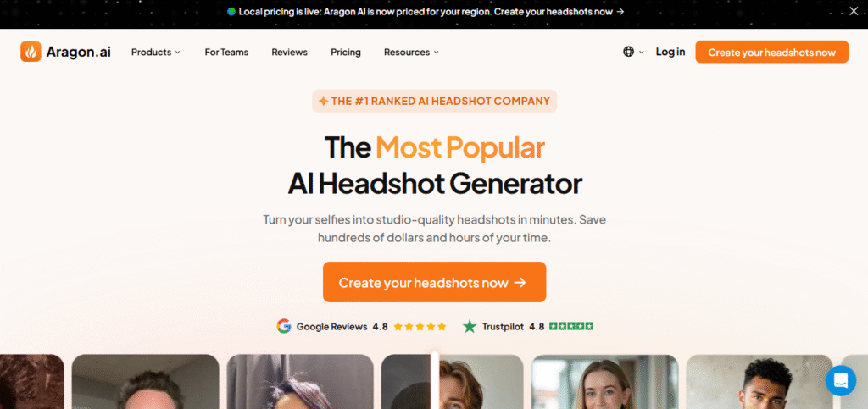
Task: Expand the Products dropdown menu
Action: click(156, 52)
